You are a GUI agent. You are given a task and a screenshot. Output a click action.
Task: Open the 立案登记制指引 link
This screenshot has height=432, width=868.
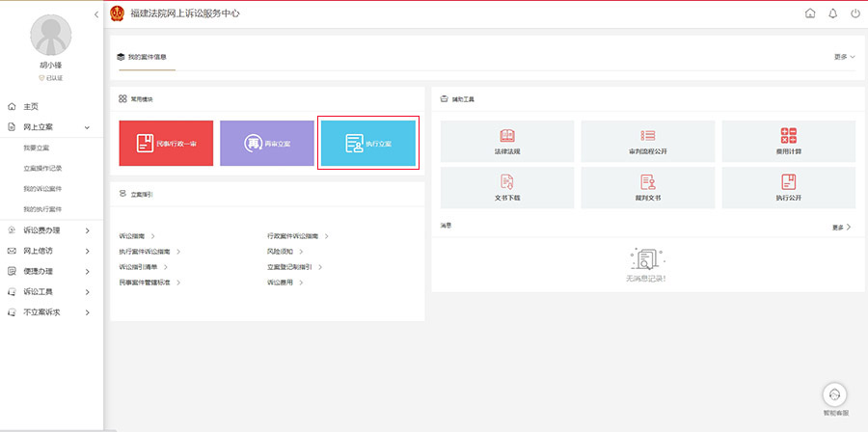pos(289,266)
